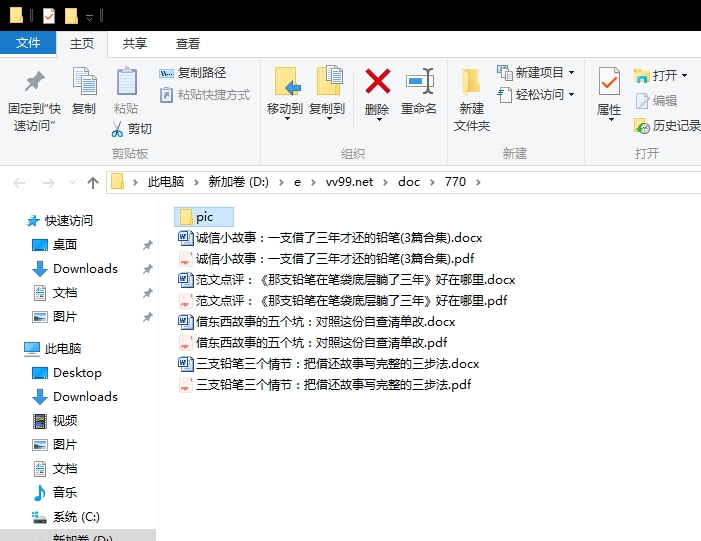Image resolution: width=701 pixels, height=541 pixels.
Task: Expand the Move to dropdown arrow
Action: (287, 119)
